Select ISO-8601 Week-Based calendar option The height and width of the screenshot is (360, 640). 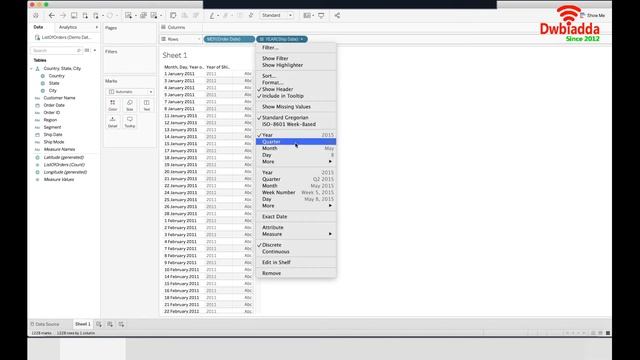pos(289,124)
